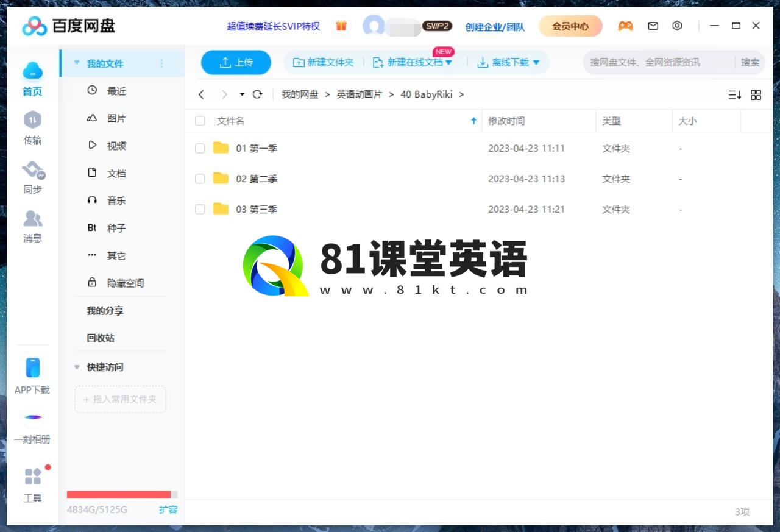
Task: Select 文档 in the sidebar
Action: coord(116,173)
